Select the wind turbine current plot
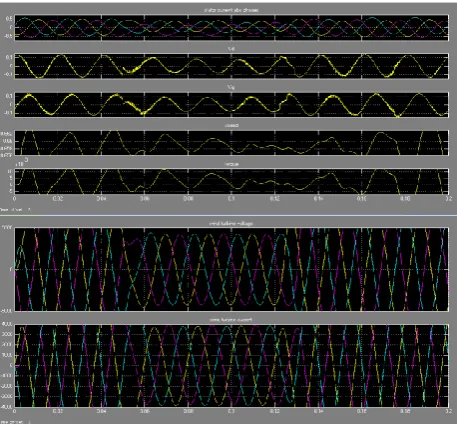This screenshot has width=457, height=424. point(231,366)
